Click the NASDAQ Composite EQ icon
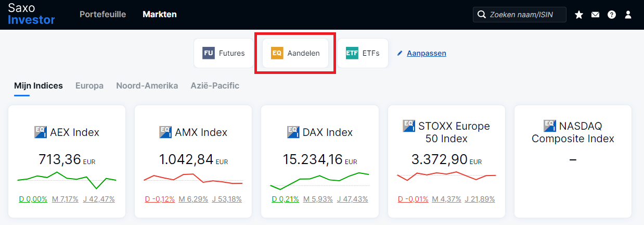 pos(550,126)
